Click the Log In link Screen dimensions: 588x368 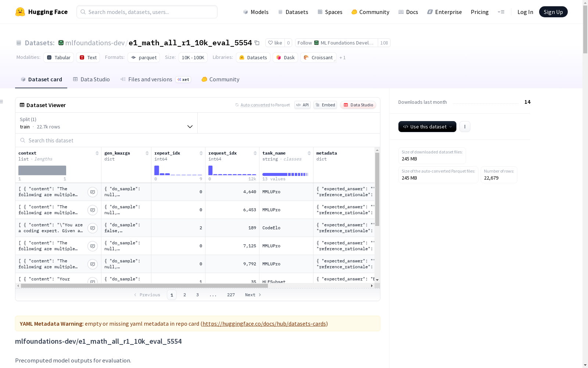pos(525,12)
